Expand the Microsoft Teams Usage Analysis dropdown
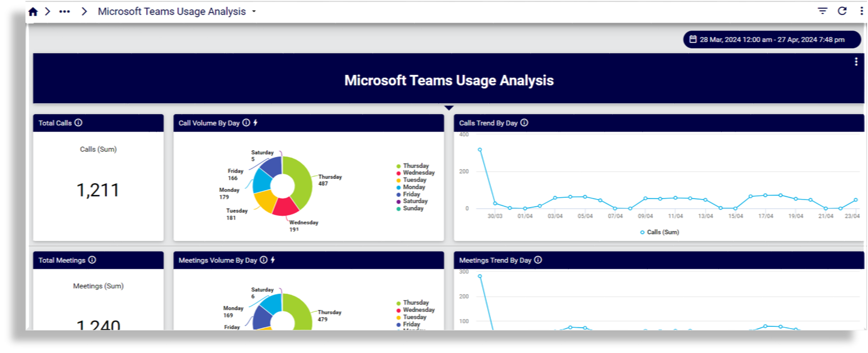This screenshot has height=353, width=868. click(254, 12)
